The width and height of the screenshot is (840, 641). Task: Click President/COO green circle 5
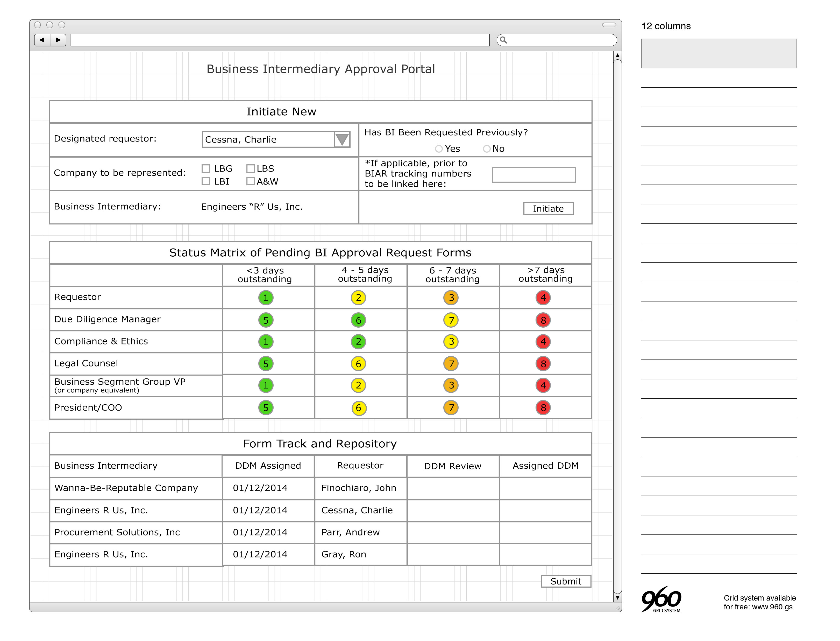tap(266, 408)
